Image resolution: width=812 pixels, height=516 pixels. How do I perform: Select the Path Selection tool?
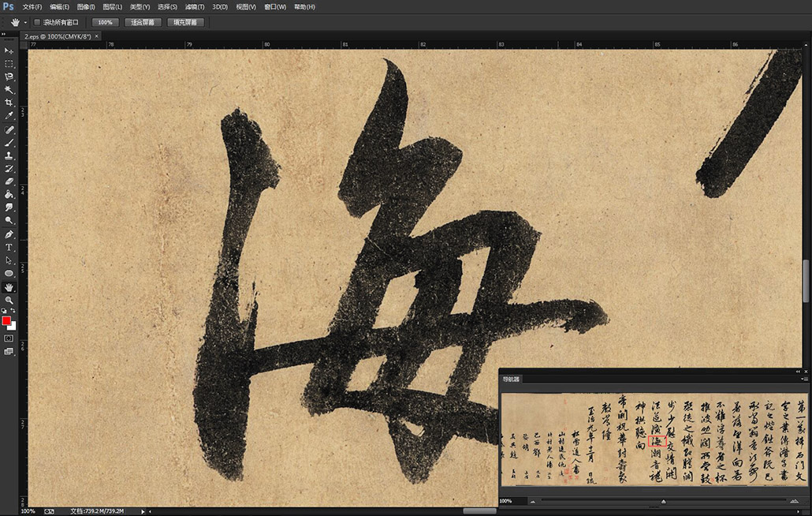[9, 260]
